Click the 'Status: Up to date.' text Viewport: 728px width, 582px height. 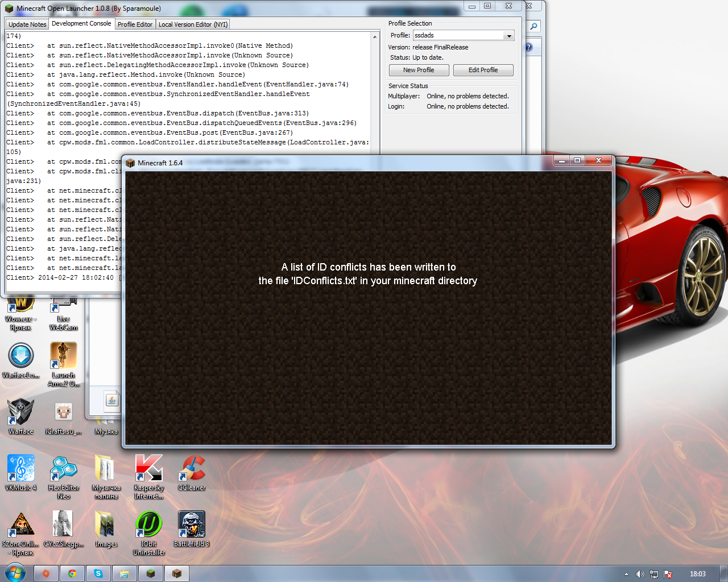pos(417,57)
